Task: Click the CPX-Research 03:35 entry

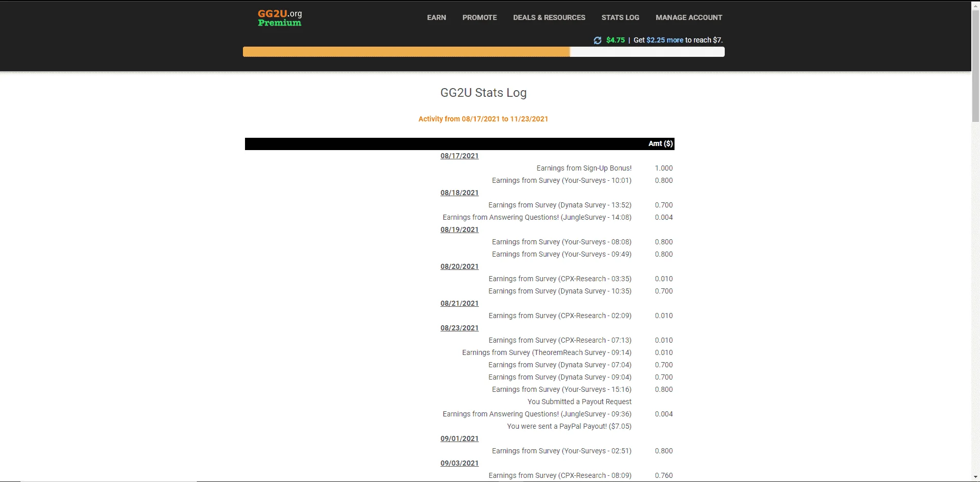Action: click(560, 279)
